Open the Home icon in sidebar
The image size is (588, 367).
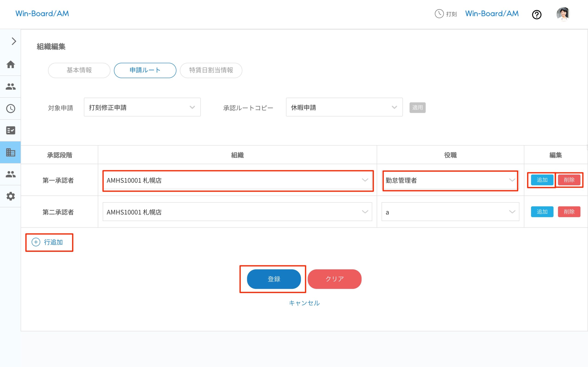pyautogui.click(x=10, y=64)
